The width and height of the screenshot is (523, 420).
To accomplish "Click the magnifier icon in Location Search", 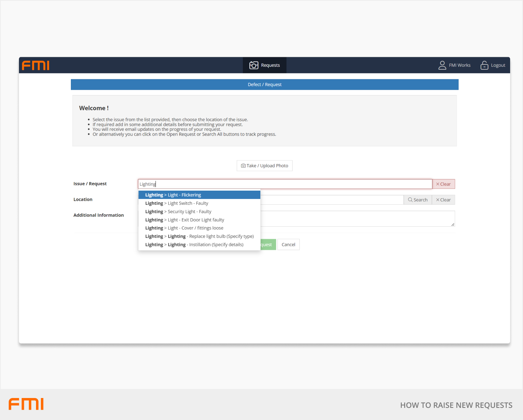I will pyautogui.click(x=410, y=200).
